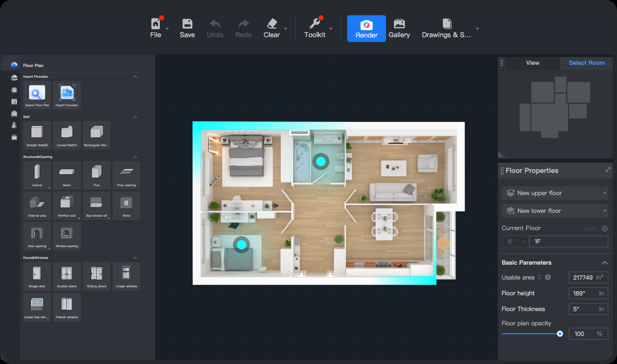Select the Sliding doors tool
Screen dimensions: 617x364
[x=97, y=276]
